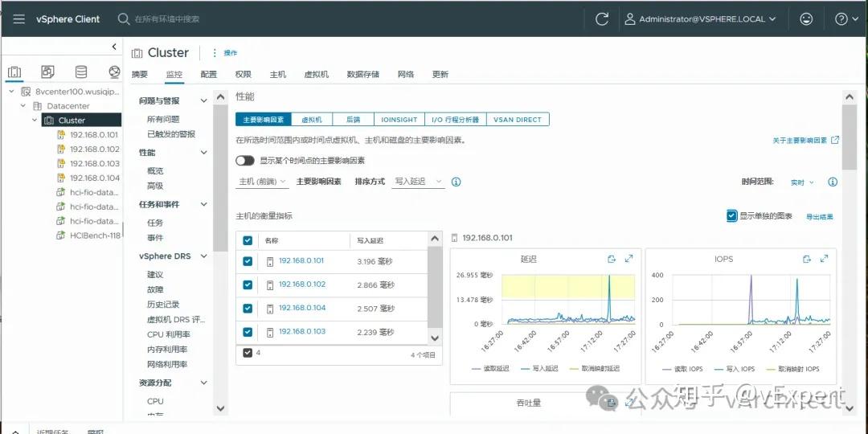Switch to the Datastores tab

pyautogui.click(x=362, y=75)
